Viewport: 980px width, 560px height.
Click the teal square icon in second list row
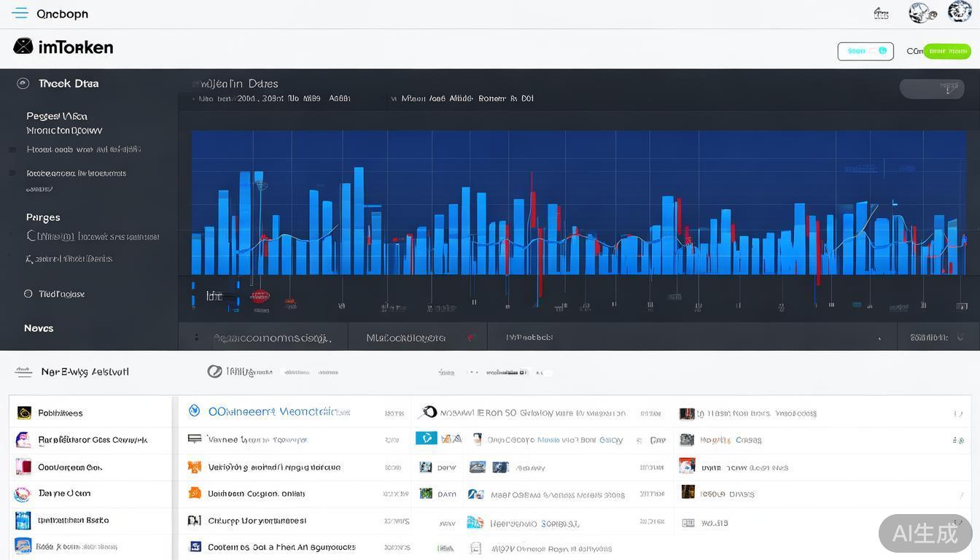(x=426, y=438)
